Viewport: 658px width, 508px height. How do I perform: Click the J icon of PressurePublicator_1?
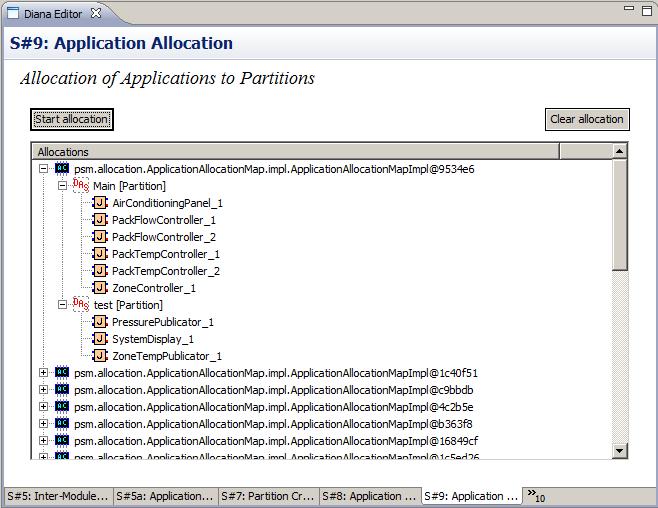click(x=100, y=322)
